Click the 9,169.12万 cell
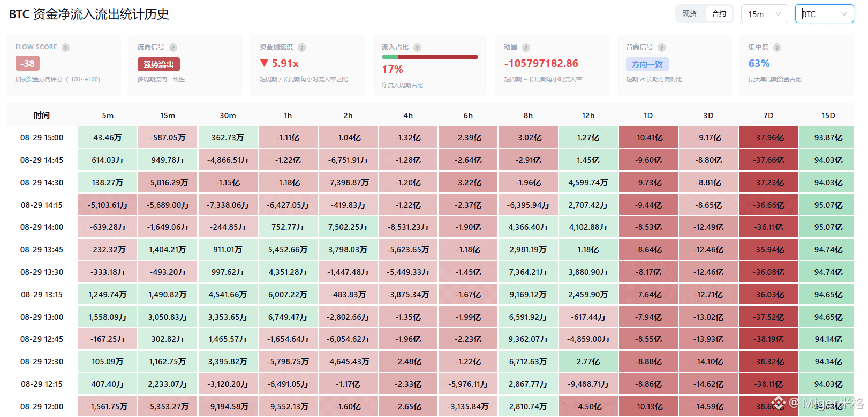Viewport: 868px width, 417px height. [x=528, y=295]
